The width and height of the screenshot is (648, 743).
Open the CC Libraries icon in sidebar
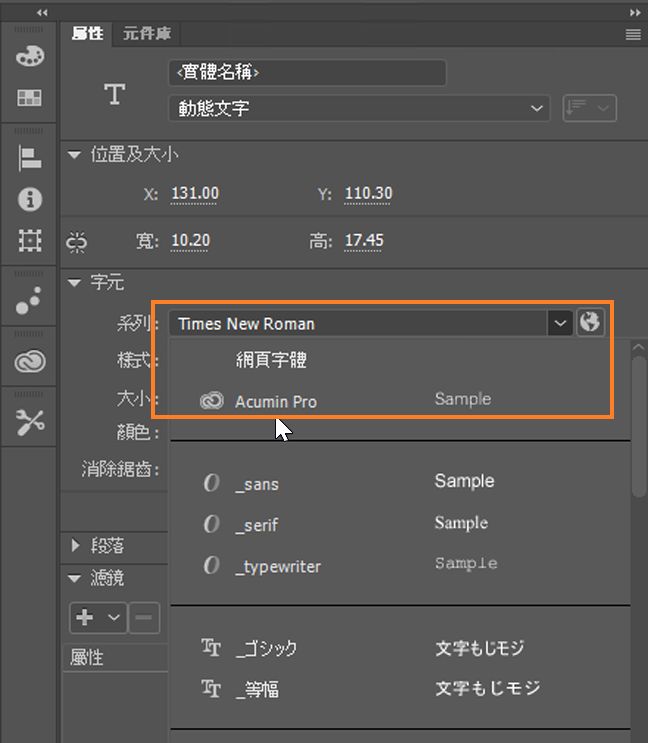(x=30, y=362)
